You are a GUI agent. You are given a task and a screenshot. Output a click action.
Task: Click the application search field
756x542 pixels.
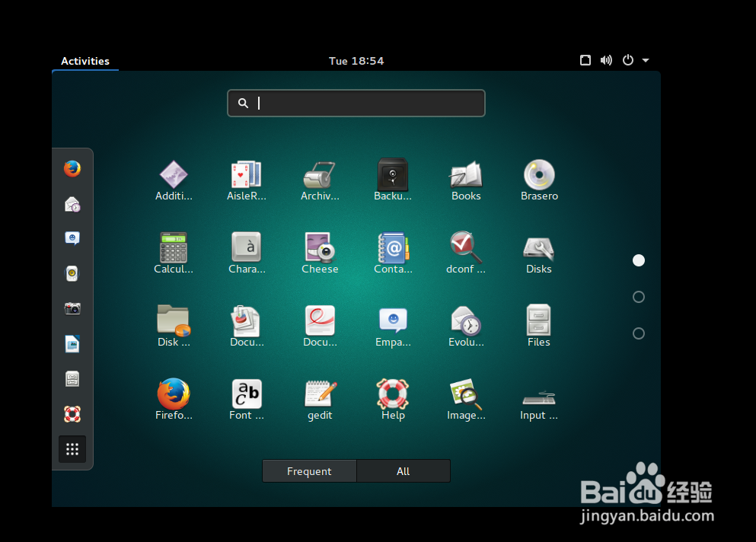pos(356,103)
